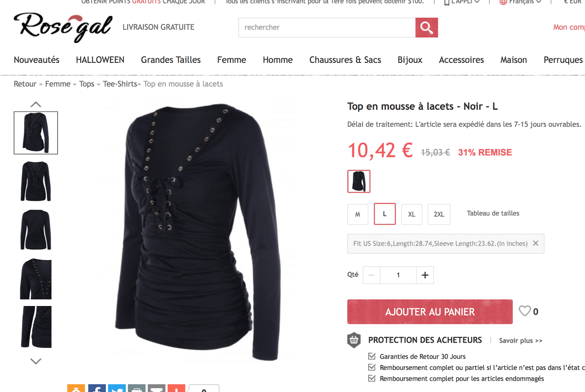Image resolution: width=585 pixels, height=392 pixels.
Task: Increase quantity with the plus button
Action: pos(425,275)
